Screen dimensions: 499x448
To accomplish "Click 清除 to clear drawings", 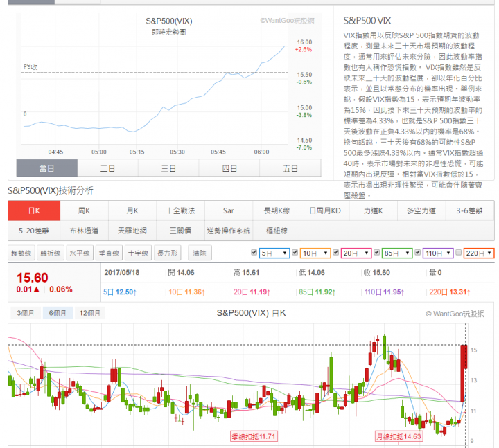I will click(200, 253).
